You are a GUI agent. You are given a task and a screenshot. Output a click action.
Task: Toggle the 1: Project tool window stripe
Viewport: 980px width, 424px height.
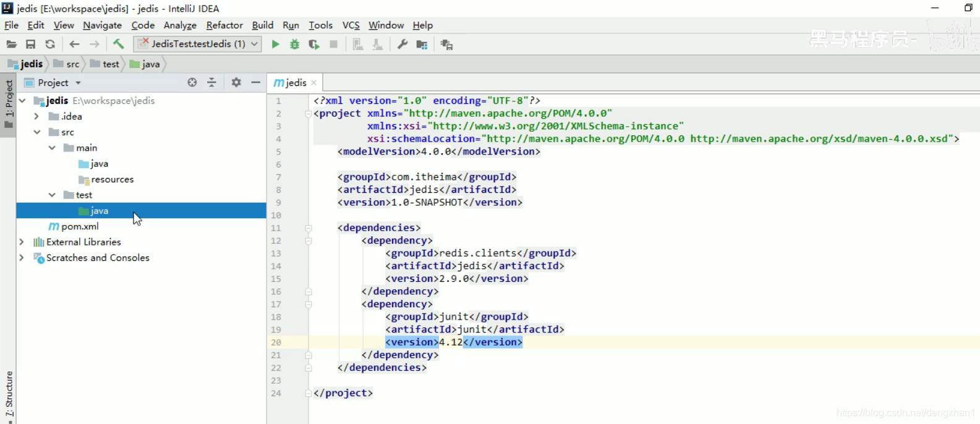point(9,103)
